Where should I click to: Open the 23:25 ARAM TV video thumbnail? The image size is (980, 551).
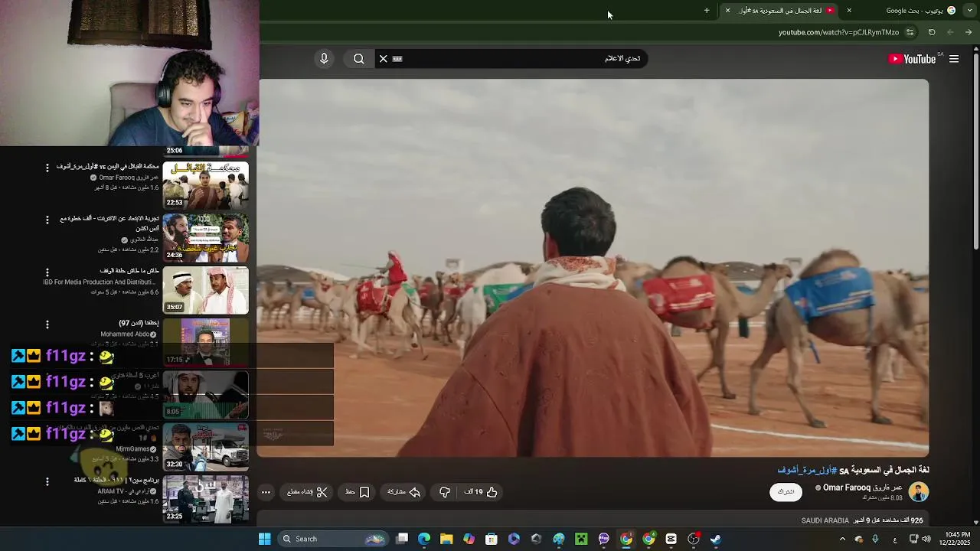point(205,499)
